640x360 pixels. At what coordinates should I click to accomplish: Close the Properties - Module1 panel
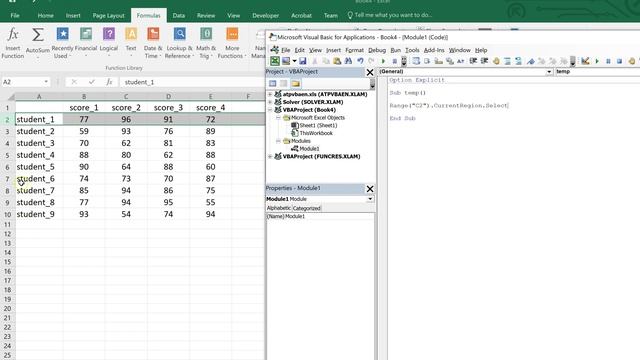pos(370,189)
